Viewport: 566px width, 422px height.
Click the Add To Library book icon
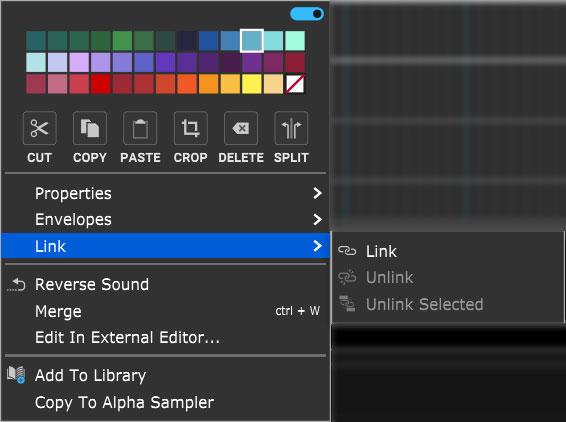point(16,375)
